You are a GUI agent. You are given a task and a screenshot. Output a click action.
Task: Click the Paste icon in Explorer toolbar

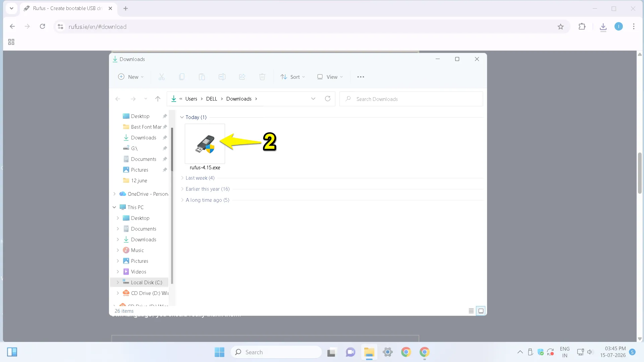(x=202, y=77)
